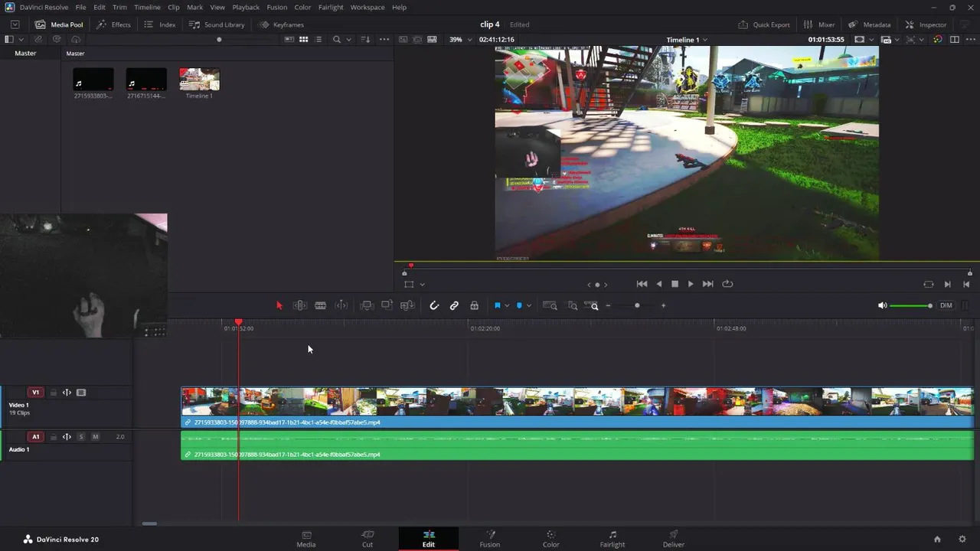This screenshot has width=980, height=551.
Task: Click the Overwrite Clip icon
Action: point(387,305)
